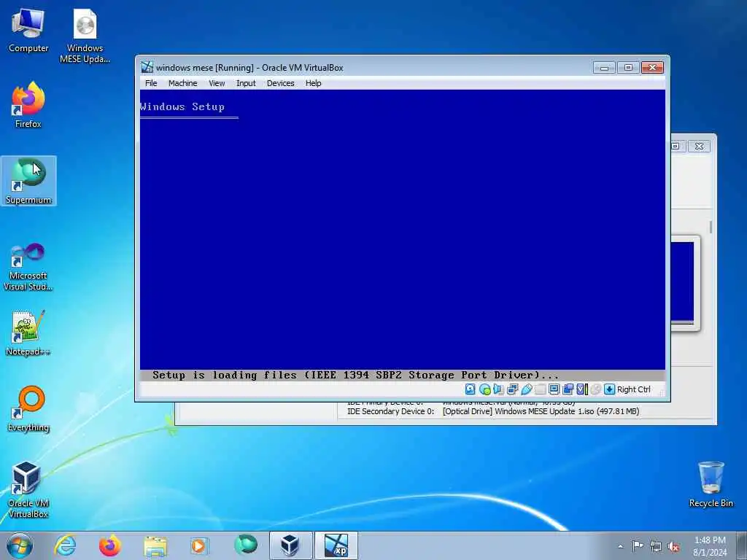
Task: Click the Show desktop strip at taskbar end
Action: tap(743, 545)
